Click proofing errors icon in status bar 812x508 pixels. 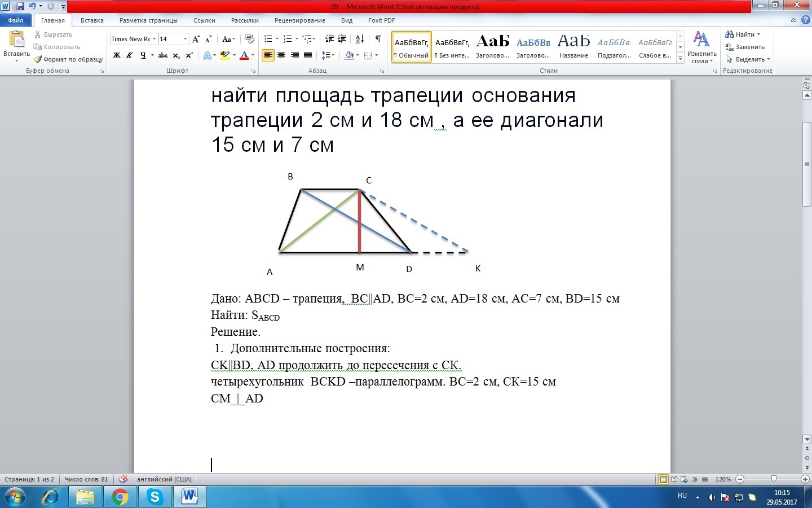coord(123,479)
